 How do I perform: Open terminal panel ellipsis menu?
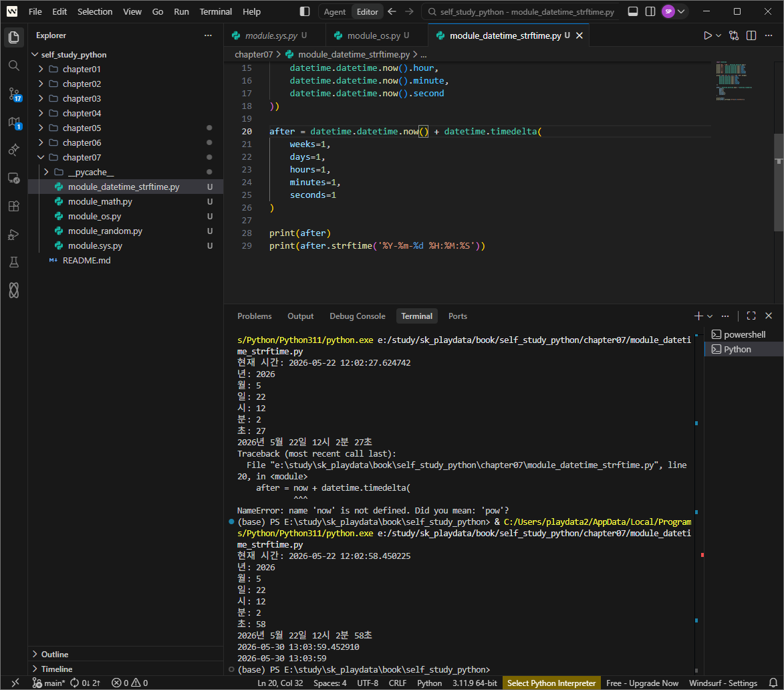725,316
